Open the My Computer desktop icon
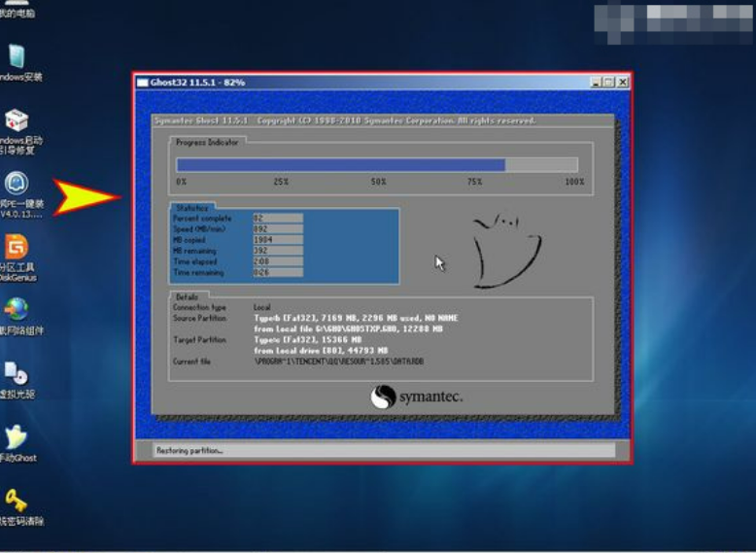The width and height of the screenshot is (756, 553). click(x=17, y=12)
